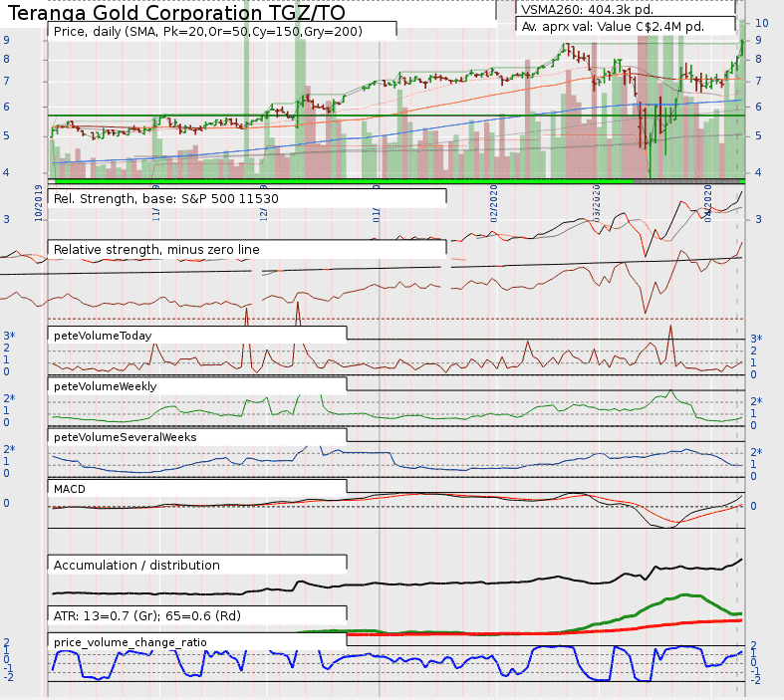The height and width of the screenshot is (700, 784).
Task: Click the "04/2020" date axis label
Action: pos(708,203)
